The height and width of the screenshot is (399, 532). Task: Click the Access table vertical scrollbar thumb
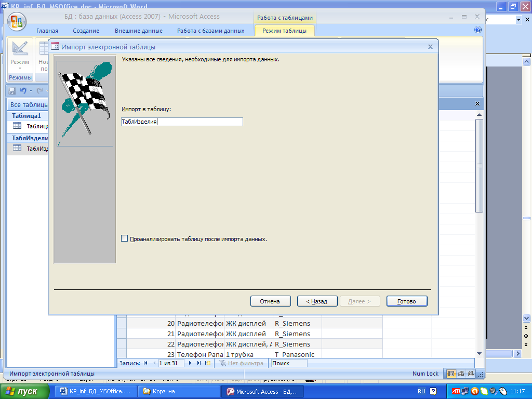(479, 166)
